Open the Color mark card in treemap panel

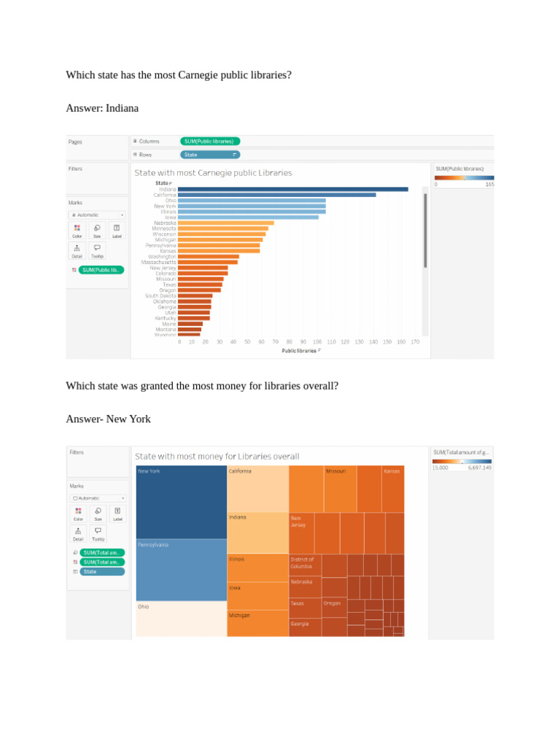point(78,514)
